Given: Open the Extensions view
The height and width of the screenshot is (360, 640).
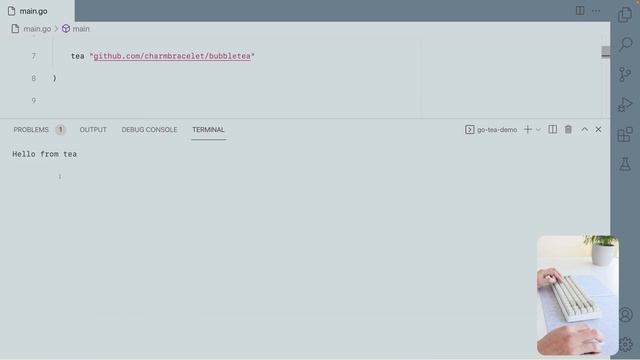Looking at the screenshot, I should [x=625, y=134].
